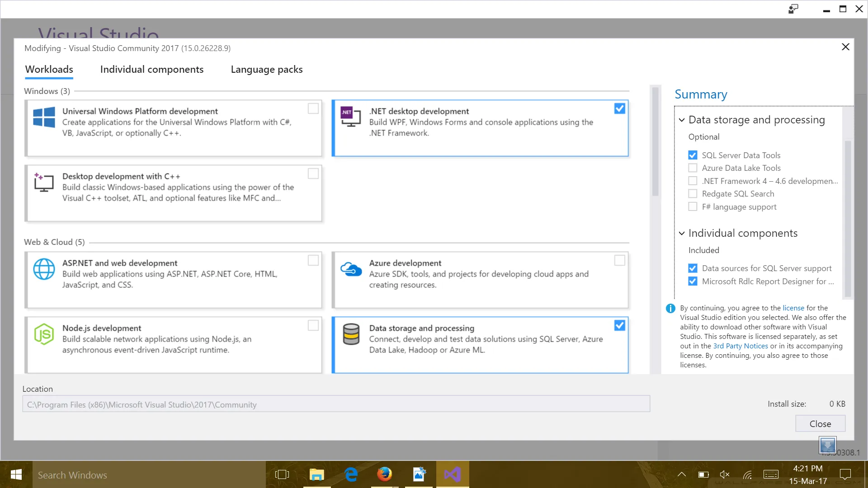Click the Universal Windows Platform workload icon
This screenshot has width=868, height=488.
pyautogui.click(x=44, y=117)
